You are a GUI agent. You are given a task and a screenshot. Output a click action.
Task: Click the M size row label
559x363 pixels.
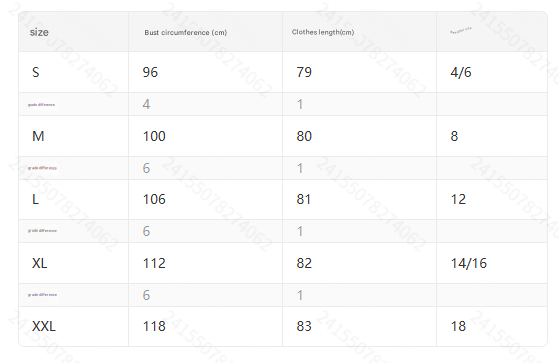[38, 136]
